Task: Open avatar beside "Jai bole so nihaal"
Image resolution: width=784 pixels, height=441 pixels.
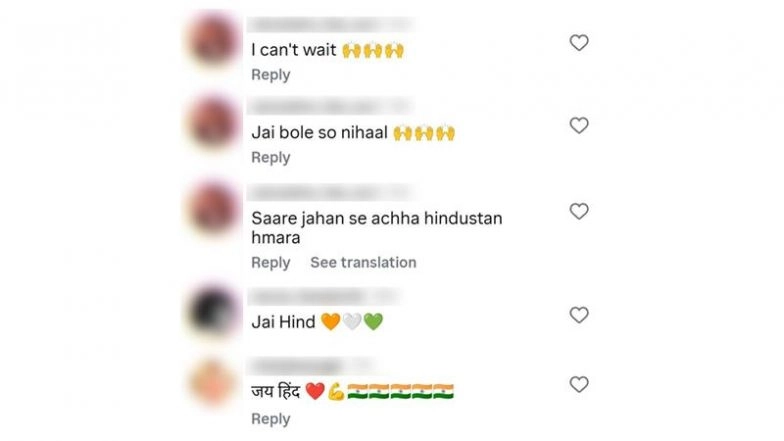Action: tap(214, 122)
